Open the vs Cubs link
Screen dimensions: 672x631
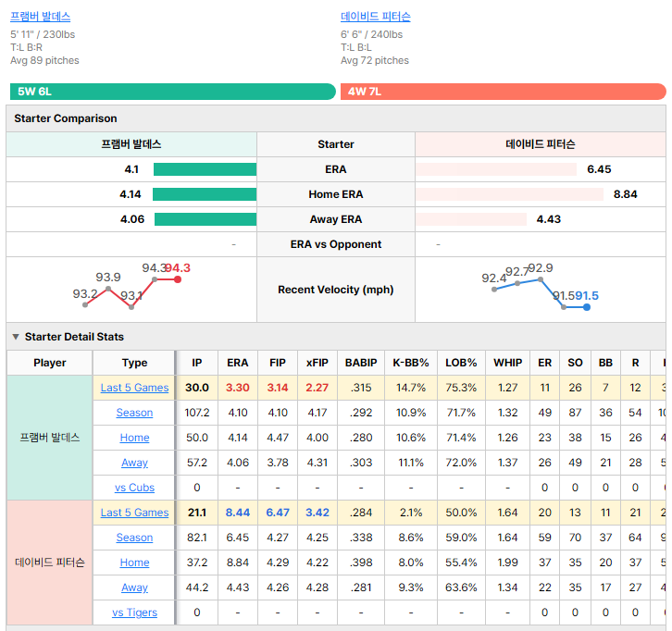tap(134, 488)
